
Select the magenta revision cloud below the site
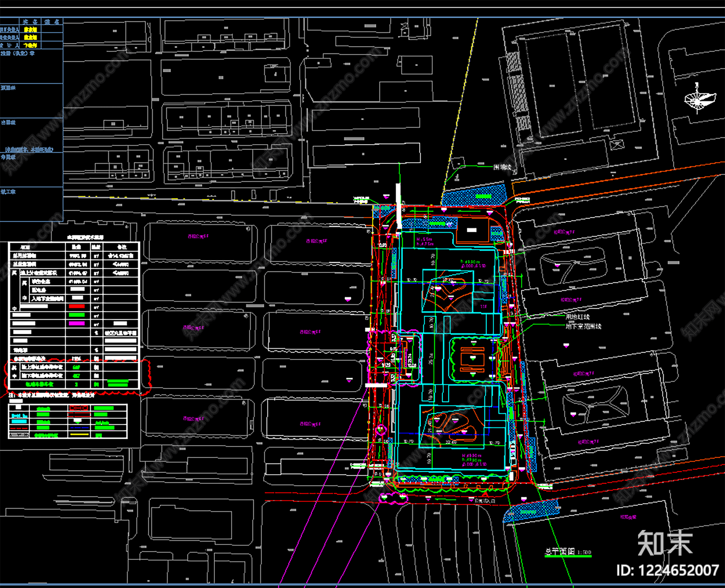(392, 498)
